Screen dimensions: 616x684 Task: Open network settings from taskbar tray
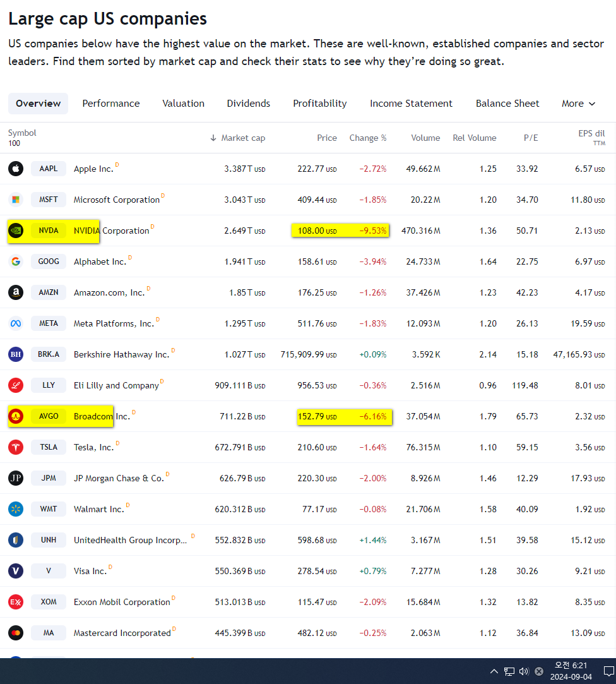coord(509,671)
